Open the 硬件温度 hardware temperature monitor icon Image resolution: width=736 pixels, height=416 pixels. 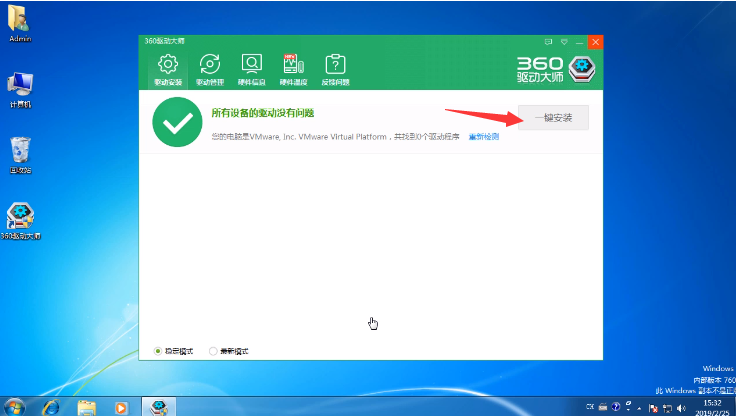point(293,69)
